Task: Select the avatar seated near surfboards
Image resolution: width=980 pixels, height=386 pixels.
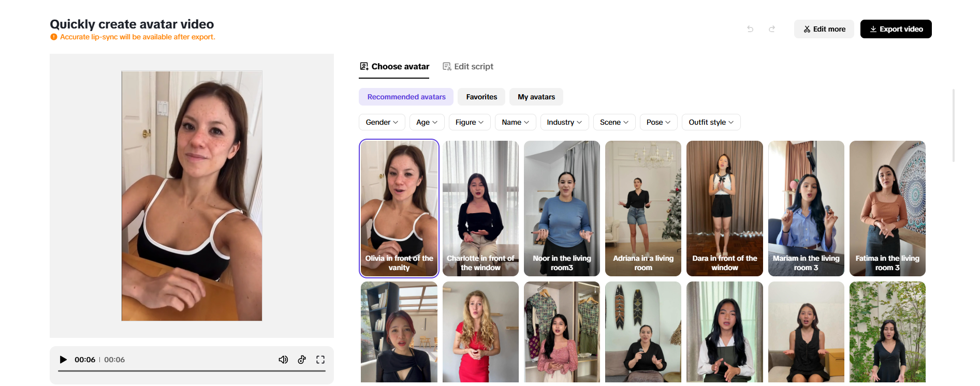Action: (x=643, y=332)
